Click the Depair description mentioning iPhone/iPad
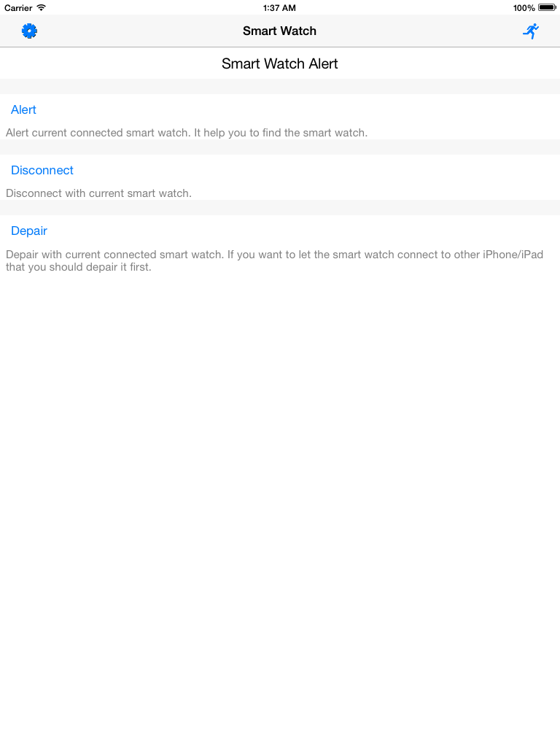The image size is (560, 747). 274,260
